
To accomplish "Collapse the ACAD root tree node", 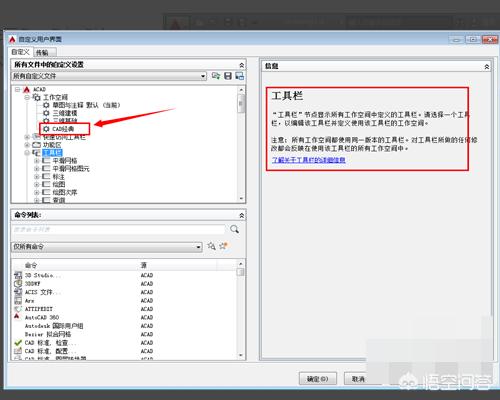I will [17, 89].
